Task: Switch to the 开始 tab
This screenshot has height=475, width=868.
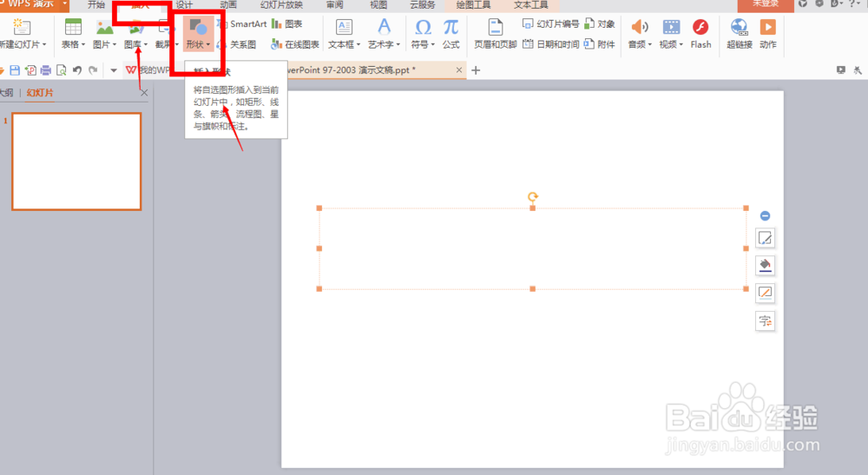Action: pos(96,4)
